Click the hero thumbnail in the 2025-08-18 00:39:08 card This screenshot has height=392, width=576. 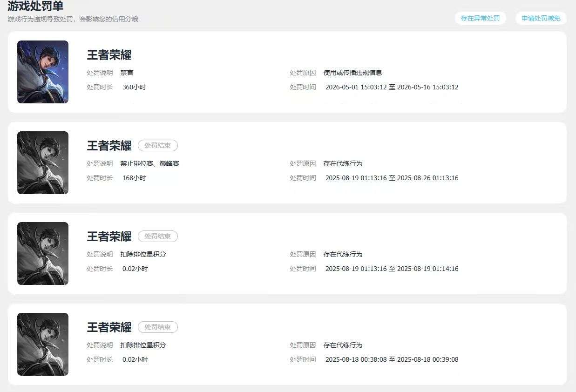[43, 344]
